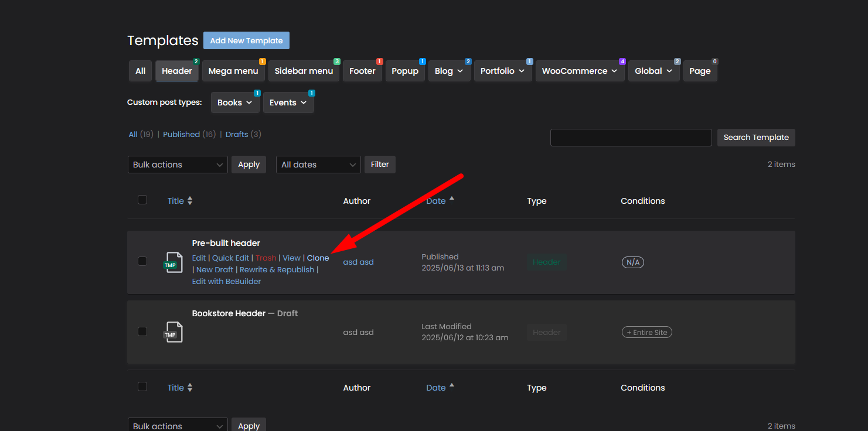Tick the Bookstore Header row checkbox

click(x=142, y=331)
